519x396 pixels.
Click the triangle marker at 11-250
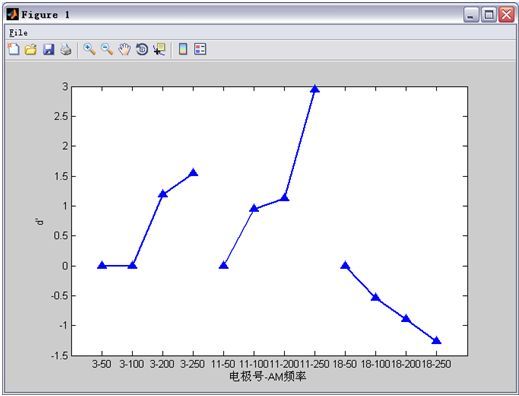click(x=315, y=89)
